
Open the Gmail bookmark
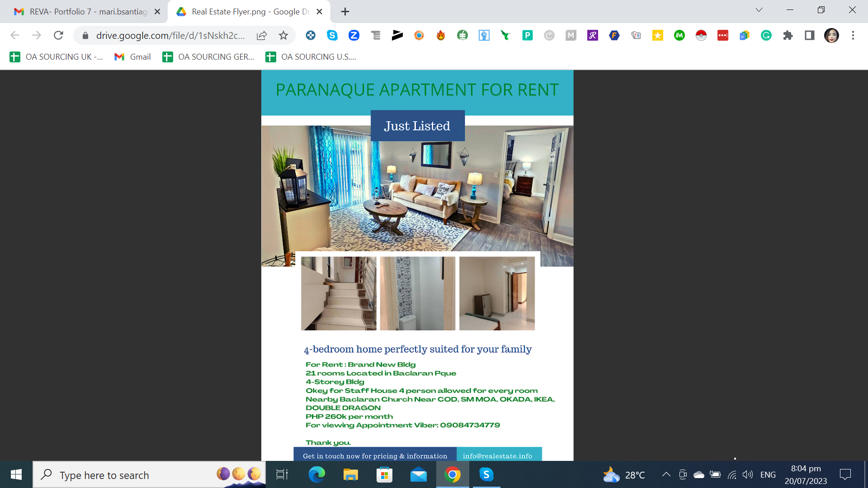coord(132,57)
